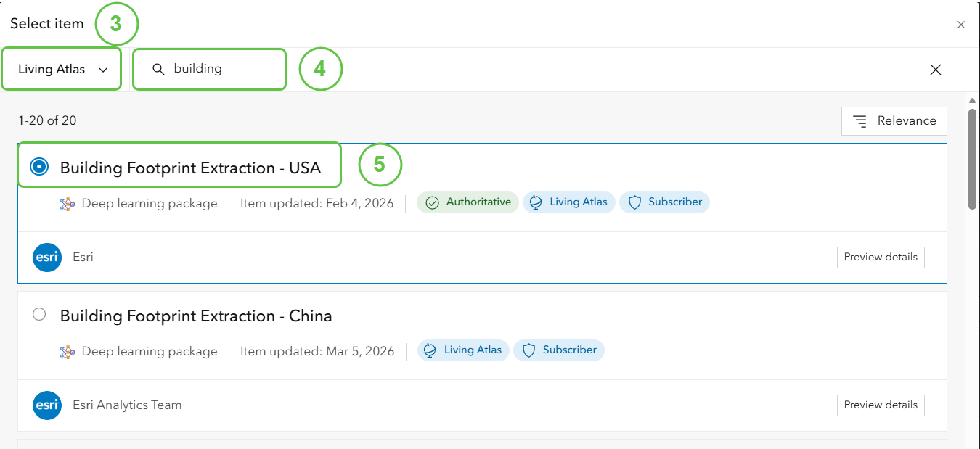Click the search magnifier icon
This screenshot has height=449, width=980.
[158, 70]
